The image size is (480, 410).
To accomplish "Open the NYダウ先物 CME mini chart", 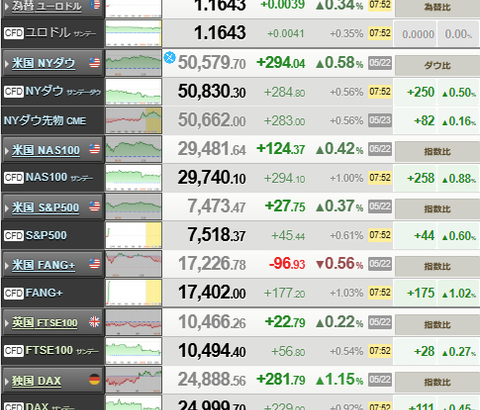I will coord(134,120).
